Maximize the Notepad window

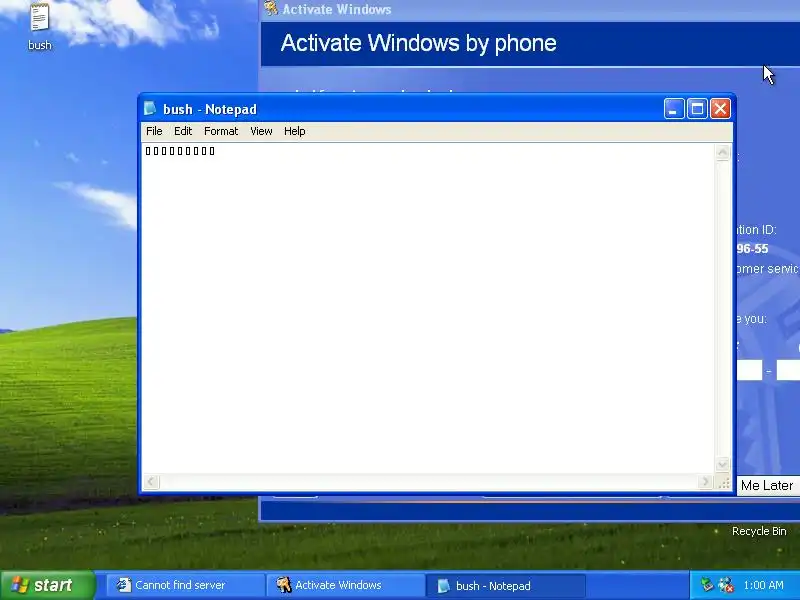697,109
